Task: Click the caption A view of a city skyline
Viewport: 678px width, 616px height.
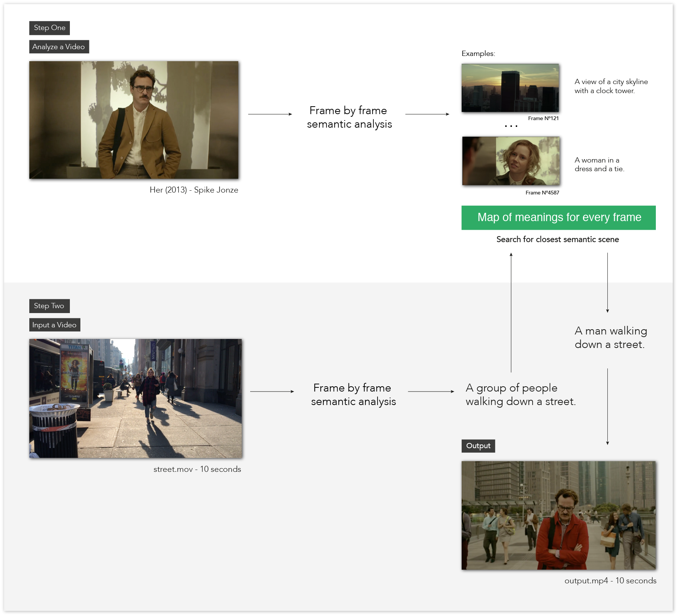Action: coord(611,86)
